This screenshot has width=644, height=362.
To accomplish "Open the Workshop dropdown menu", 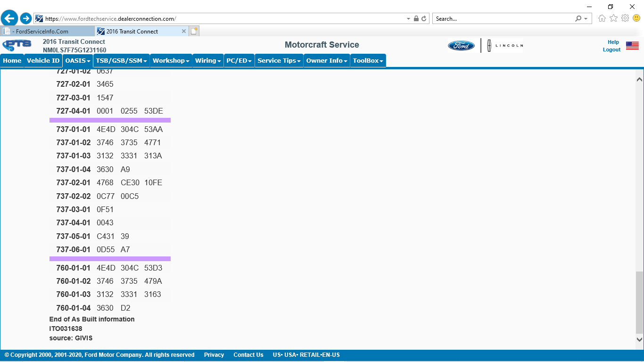I will click(171, 61).
